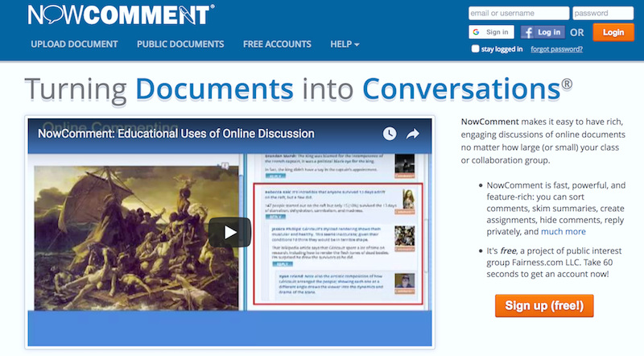This screenshot has width=644, height=356.
Task: Open Free Accounts menu item
Action: pyautogui.click(x=277, y=44)
